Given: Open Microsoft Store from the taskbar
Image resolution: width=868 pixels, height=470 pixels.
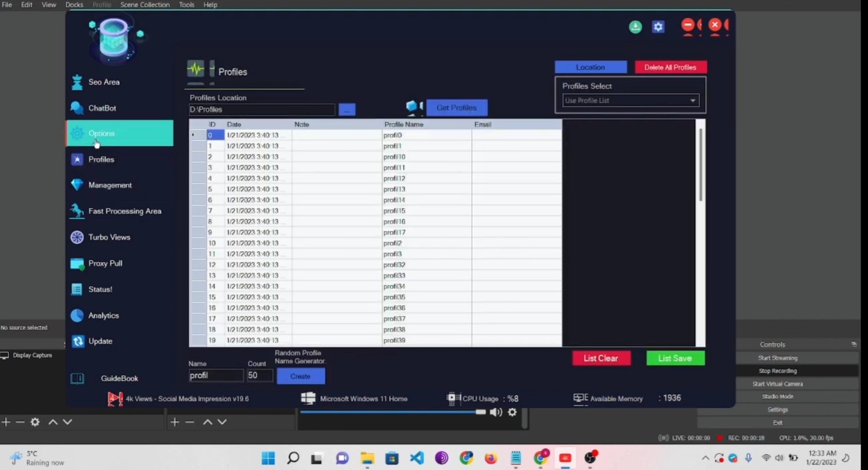Looking at the screenshot, I should (392, 458).
